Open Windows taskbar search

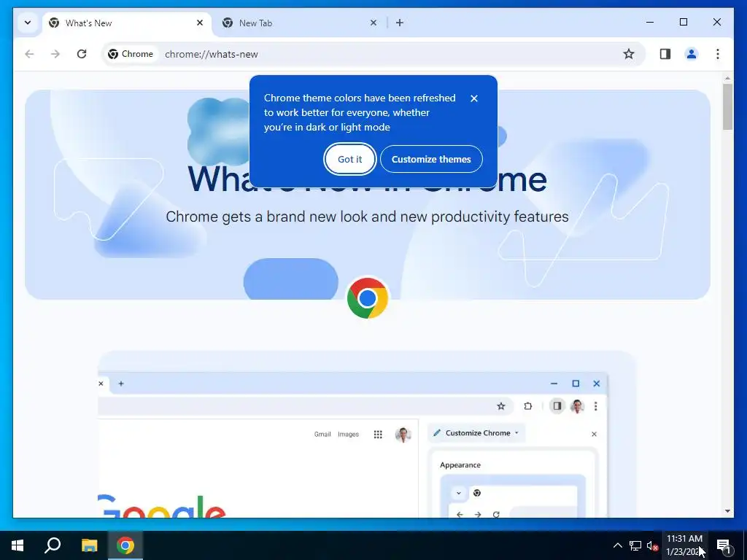(x=53, y=545)
